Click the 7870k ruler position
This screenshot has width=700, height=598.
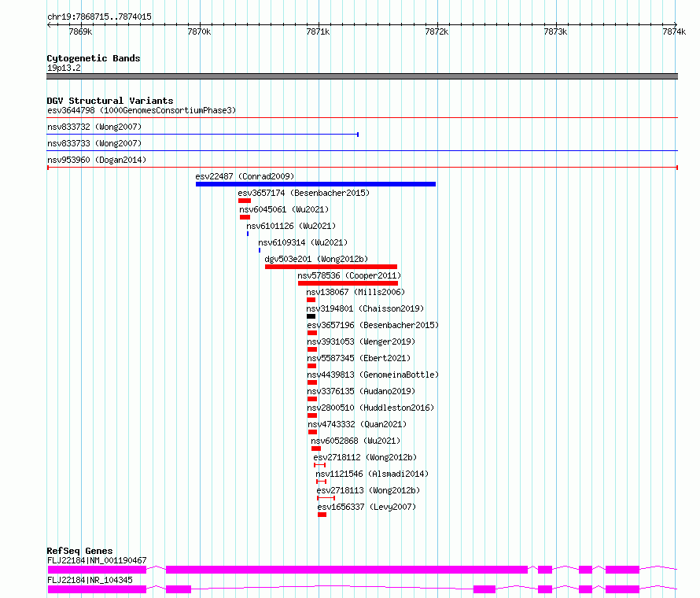pos(199,31)
